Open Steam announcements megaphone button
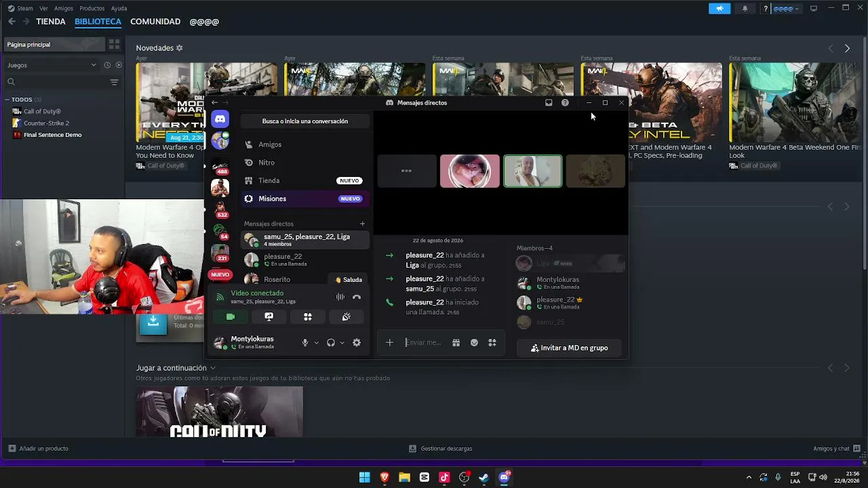Screen dimensions: 868x488 [x=719, y=9]
